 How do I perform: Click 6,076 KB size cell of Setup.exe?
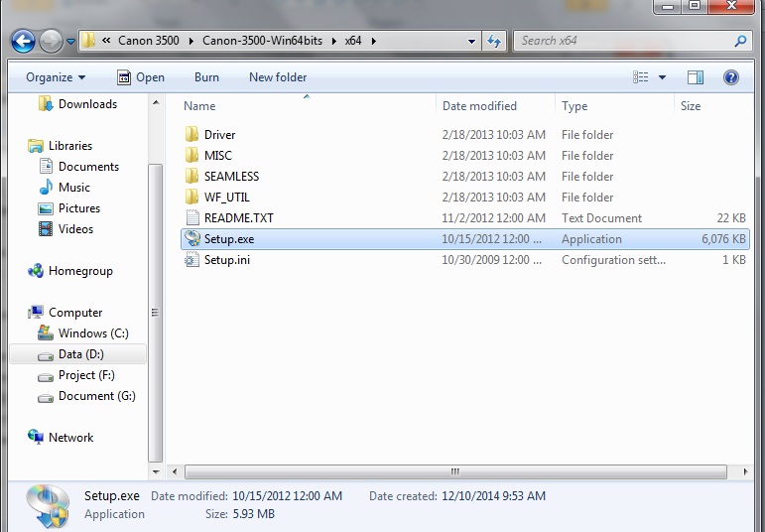[x=723, y=239]
